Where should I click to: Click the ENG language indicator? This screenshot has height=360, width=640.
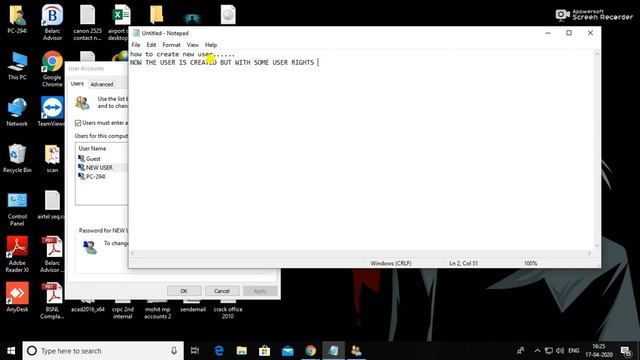coord(573,351)
